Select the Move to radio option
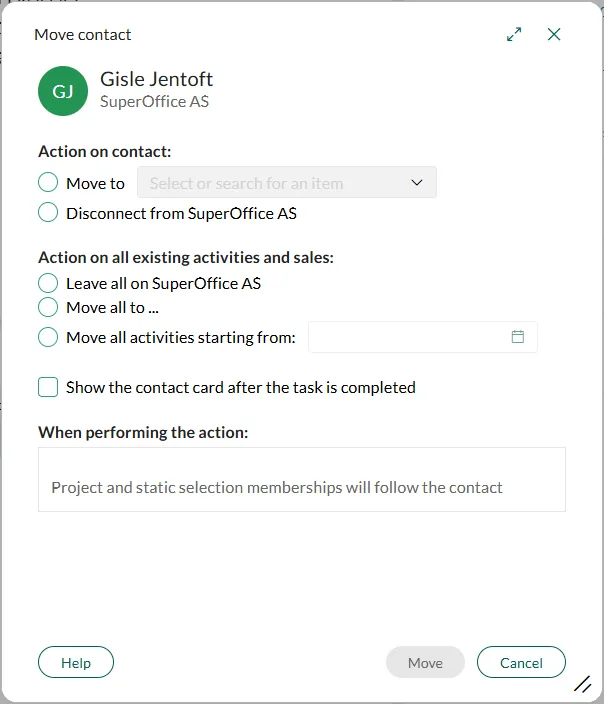 point(48,183)
